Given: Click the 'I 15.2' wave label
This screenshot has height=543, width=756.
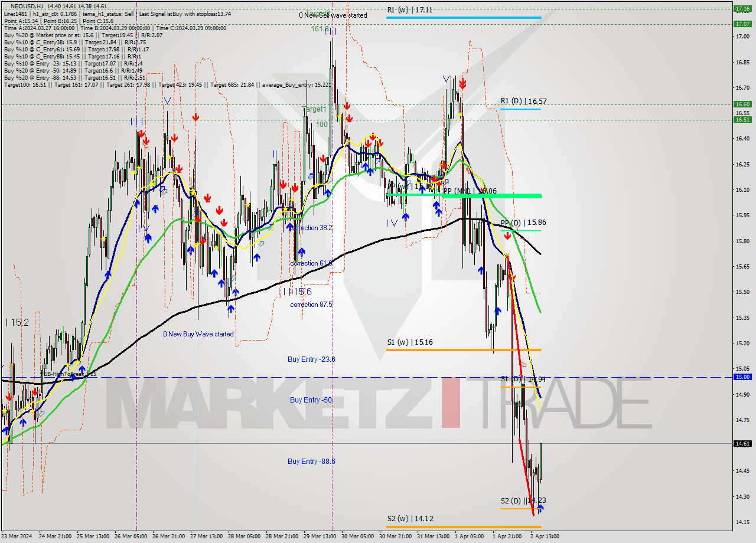Looking at the screenshot, I should pyautogui.click(x=18, y=322).
